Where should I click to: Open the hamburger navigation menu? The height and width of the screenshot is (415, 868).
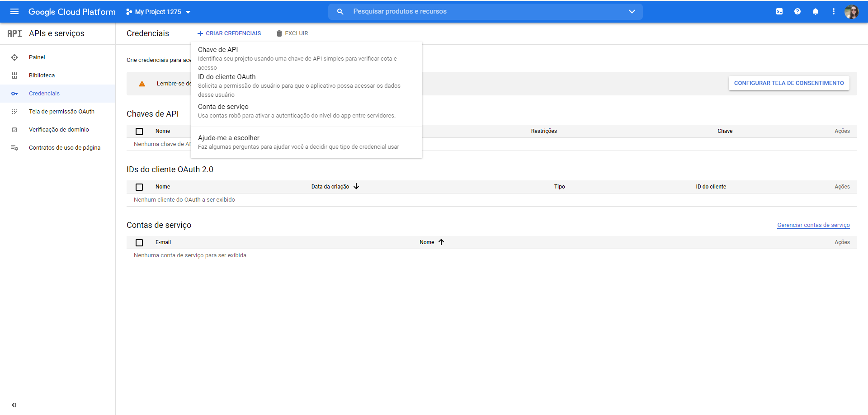point(14,12)
